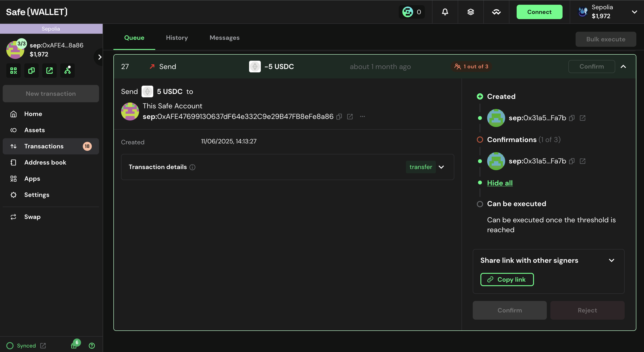This screenshot has width=644, height=352.
Task: Click the Swap arrows icon in sidebar
Action: [x=14, y=217]
